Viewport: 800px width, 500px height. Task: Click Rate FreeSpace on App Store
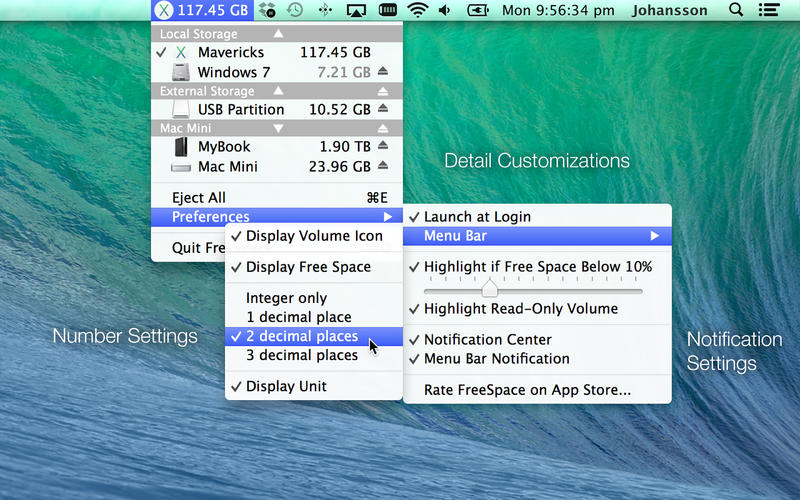527,390
